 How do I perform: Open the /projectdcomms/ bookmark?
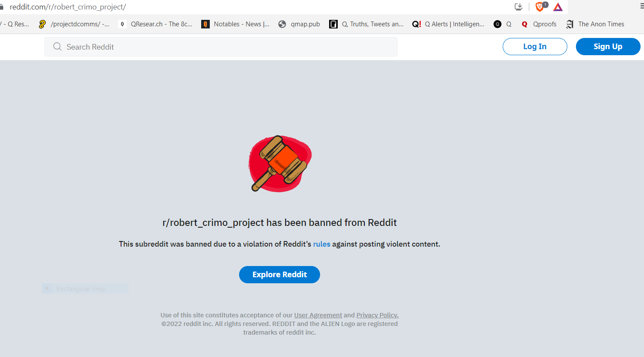coord(74,24)
